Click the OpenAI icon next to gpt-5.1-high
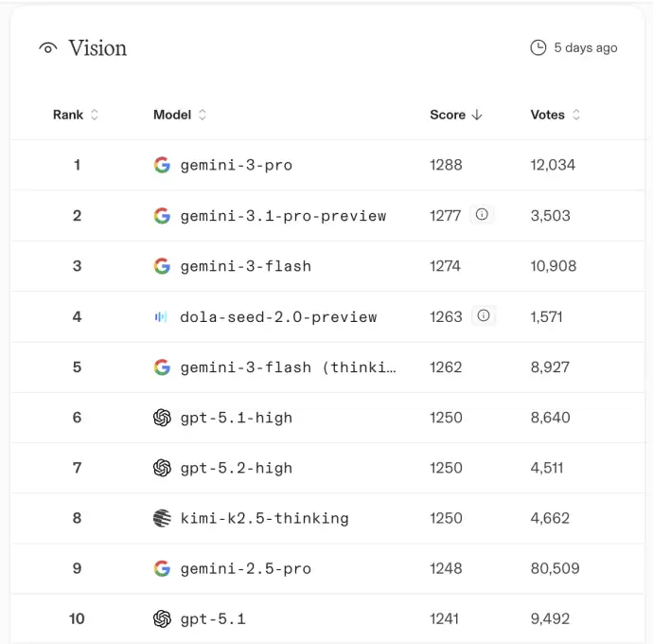653x644 pixels. pos(162,418)
